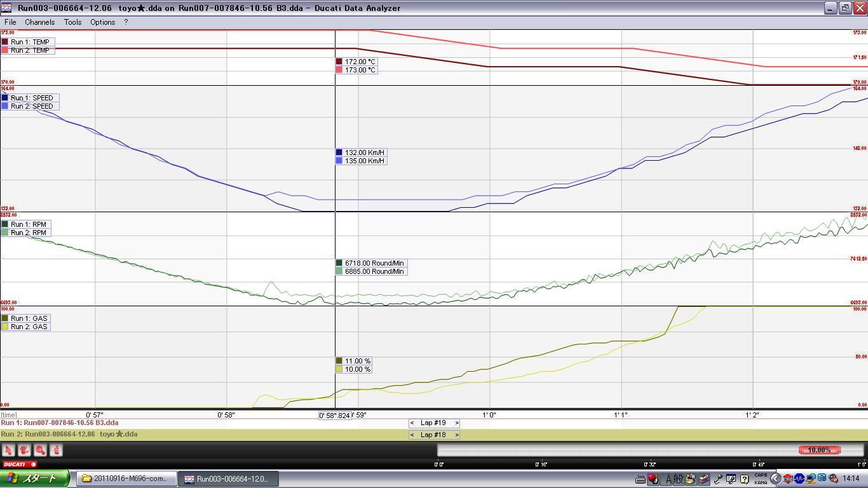The width and height of the screenshot is (868, 488).
Task: Open the ? help menu
Action: pos(126,22)
